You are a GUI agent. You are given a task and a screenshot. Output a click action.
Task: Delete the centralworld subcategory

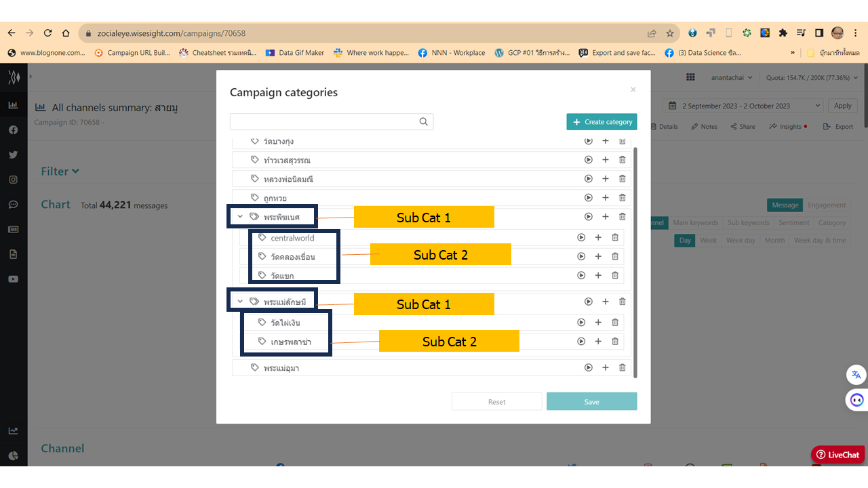[x=615, y=238]
